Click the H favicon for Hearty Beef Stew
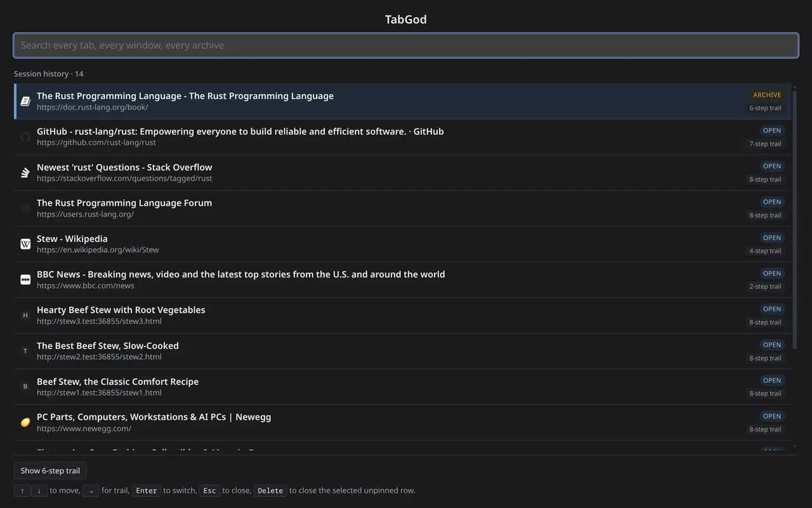The height and width of the screenshot is (508, 812). (x=25, y=315)
